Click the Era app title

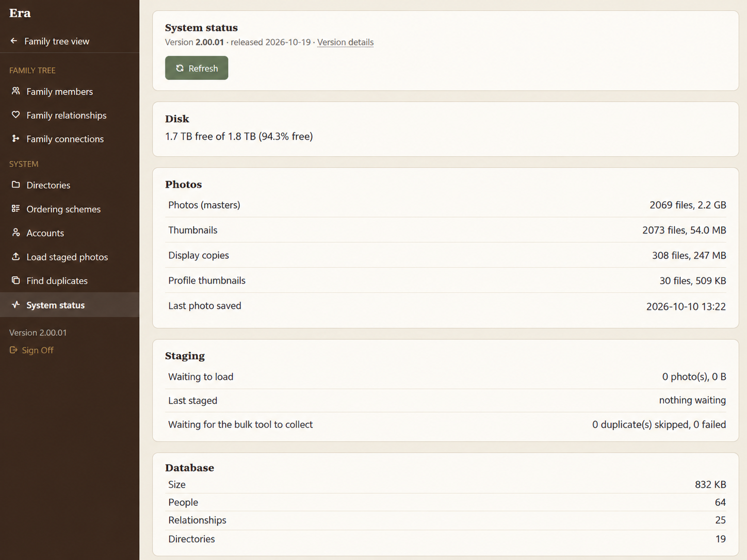[20, 13]
